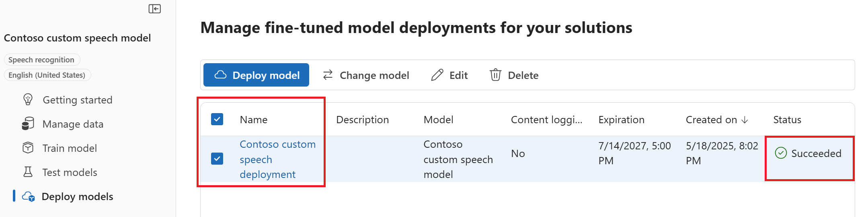The height and width of the screenshot is (217, 868).
Task: Click the Edit pencil icon
Action: click(x=437, y=75)
